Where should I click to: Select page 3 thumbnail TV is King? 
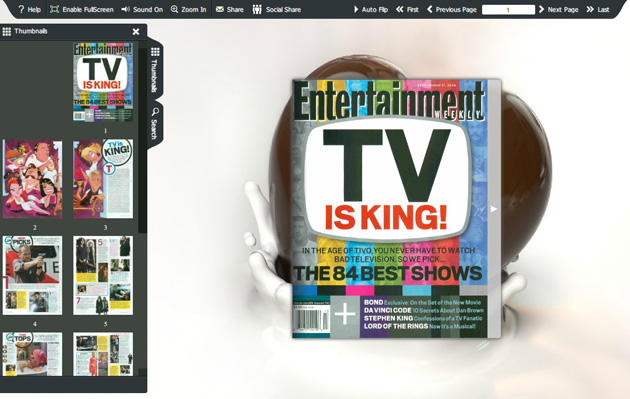click(x=103, y=179)
